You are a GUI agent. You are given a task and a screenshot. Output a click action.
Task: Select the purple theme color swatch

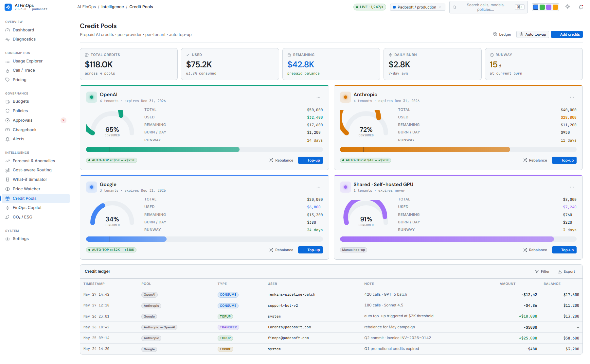(x=549, y=7)
